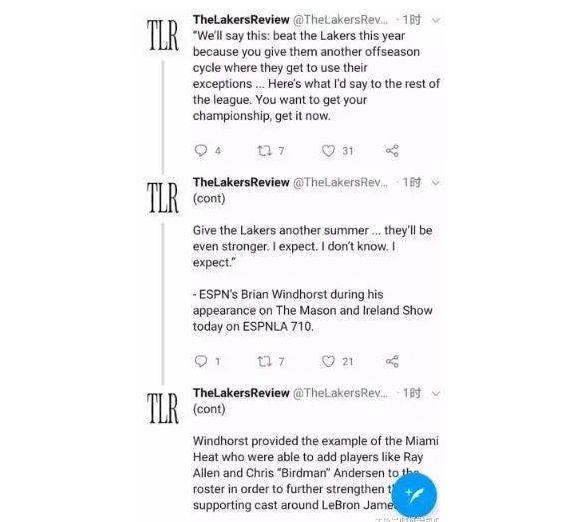Tap TLR avatar on the third tweet
Screen dimensions: 568x522
tap(163, 408)
